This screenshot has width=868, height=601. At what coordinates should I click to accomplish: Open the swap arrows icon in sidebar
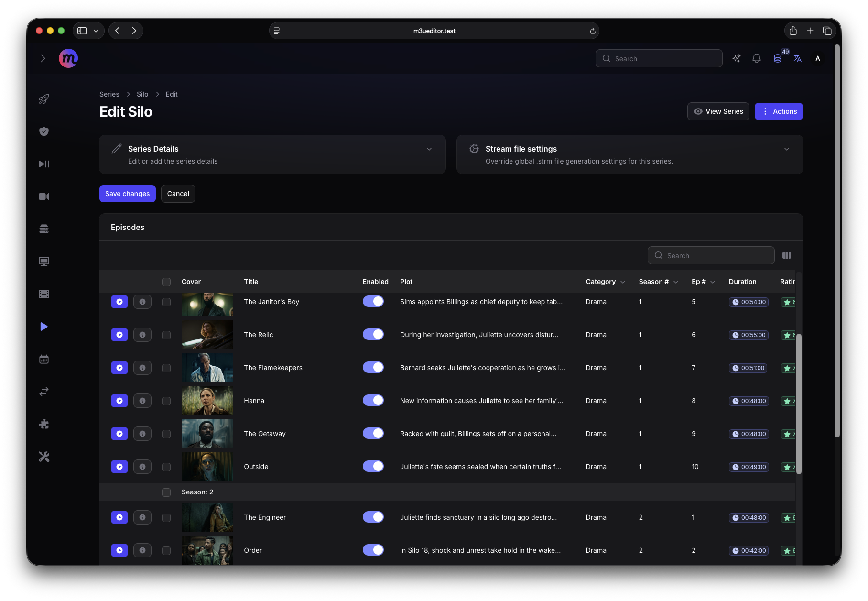pos(44,392)
